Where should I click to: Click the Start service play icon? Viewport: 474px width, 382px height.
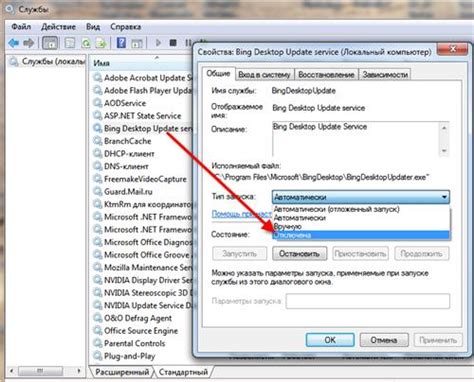(158, 43)
